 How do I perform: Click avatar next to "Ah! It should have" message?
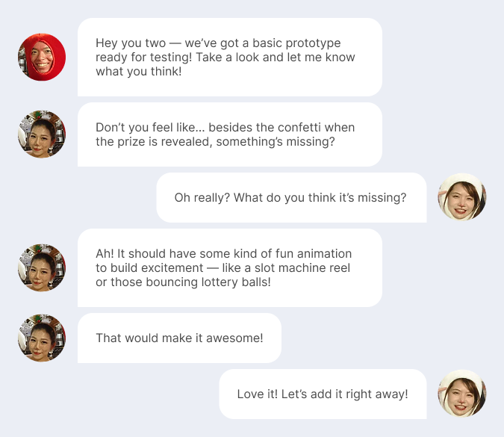(x=42, y=267)
